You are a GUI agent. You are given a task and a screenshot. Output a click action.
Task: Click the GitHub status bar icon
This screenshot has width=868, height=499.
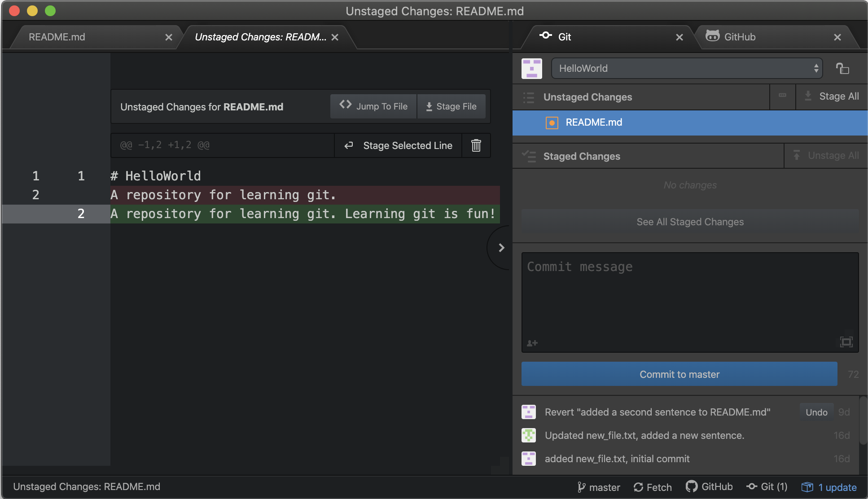coord(709,487)
